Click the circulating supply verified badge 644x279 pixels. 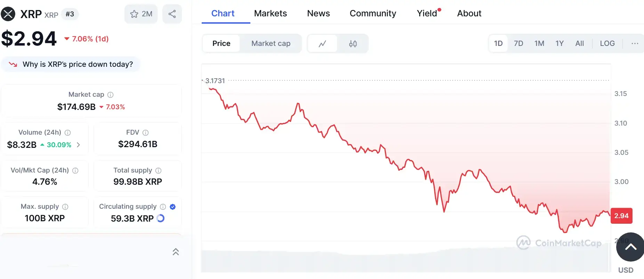(x=172, y=207)
